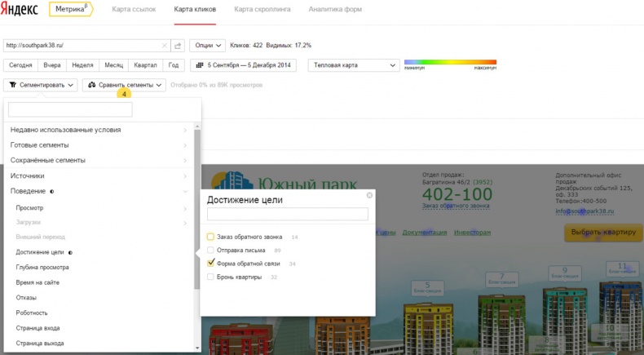Image resolution: width=644 pixels, height=355 pixels.
Task: Click the search field in Достижение цели popup
Action: pos(287,214)
